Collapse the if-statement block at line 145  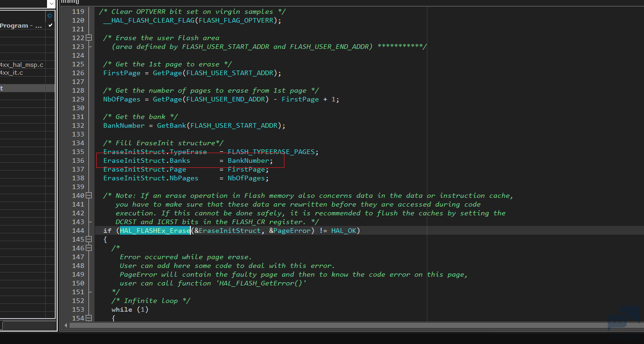click(x=88, y=239)
